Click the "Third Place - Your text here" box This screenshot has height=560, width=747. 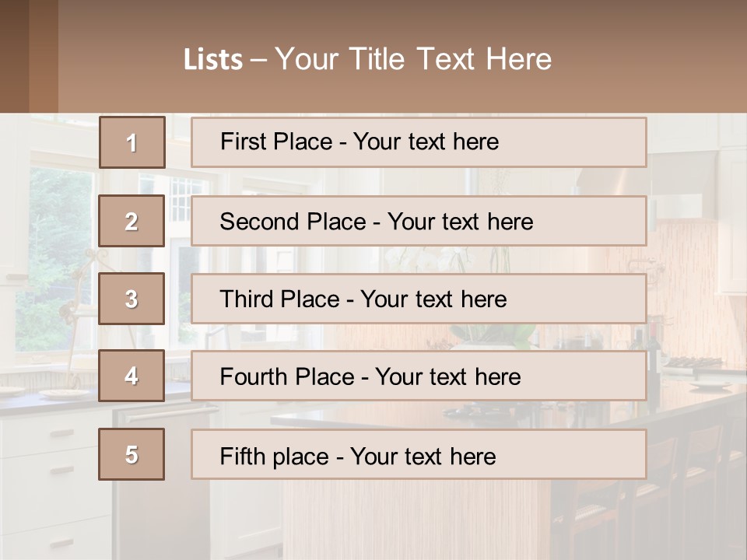pos(419,299)
